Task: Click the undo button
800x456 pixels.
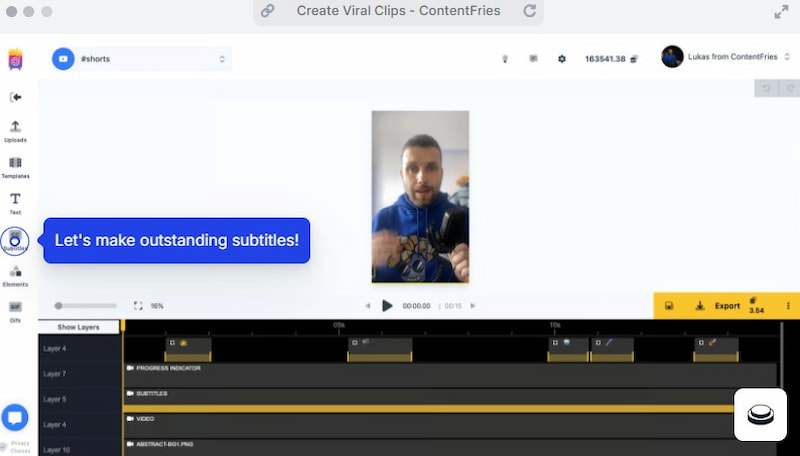Action: coord(766,88)
